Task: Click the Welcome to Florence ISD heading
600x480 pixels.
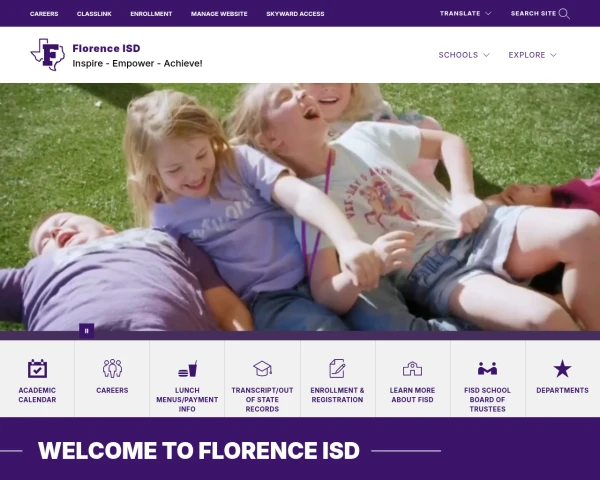Action: pyautogui.click(x=199, y=451)
